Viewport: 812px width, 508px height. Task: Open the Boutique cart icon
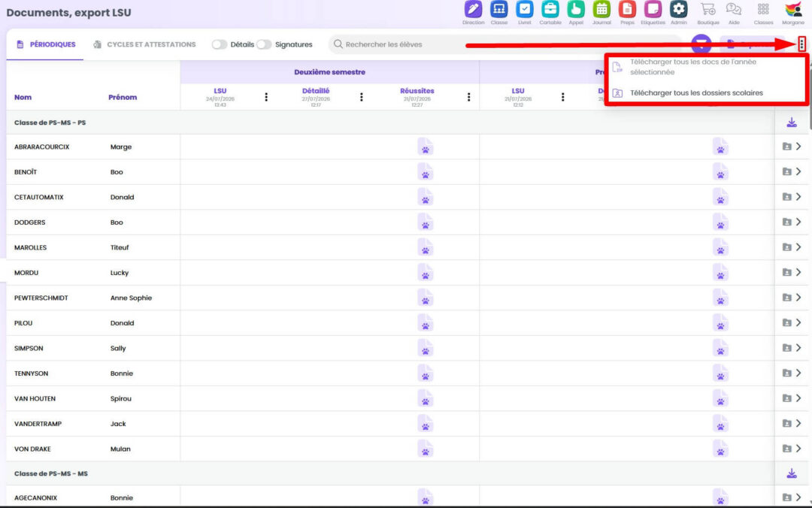(708, 9)
